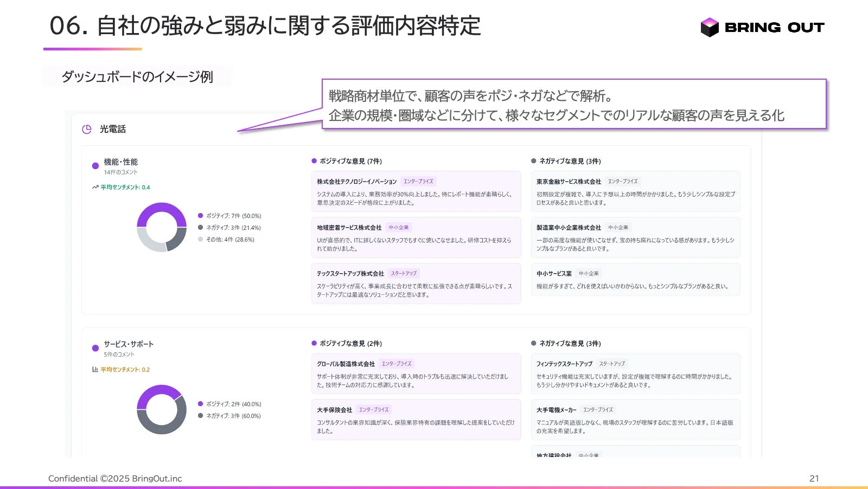Toggle the ネガティブ: 3件 legend under サービス・サポート
The width and height of the screenshot is (868, 489).
click(x=228, y=416)
